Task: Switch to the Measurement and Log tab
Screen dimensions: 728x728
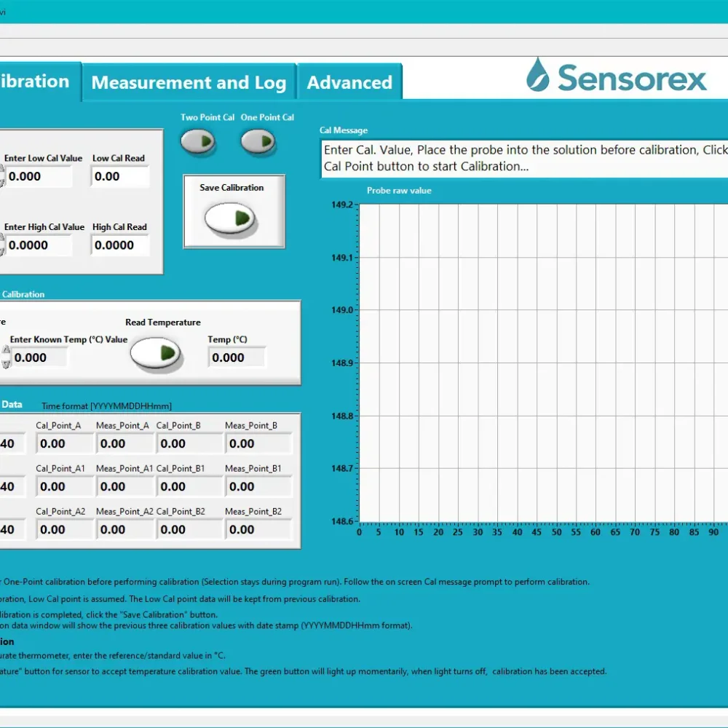Action: pos(189,83)
